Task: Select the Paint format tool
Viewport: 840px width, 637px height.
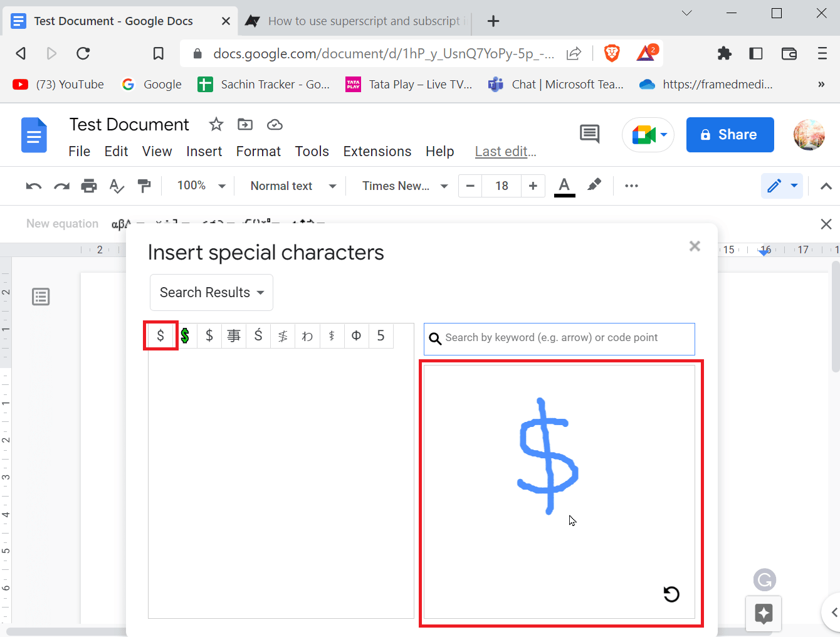Action: click(145, 186)
